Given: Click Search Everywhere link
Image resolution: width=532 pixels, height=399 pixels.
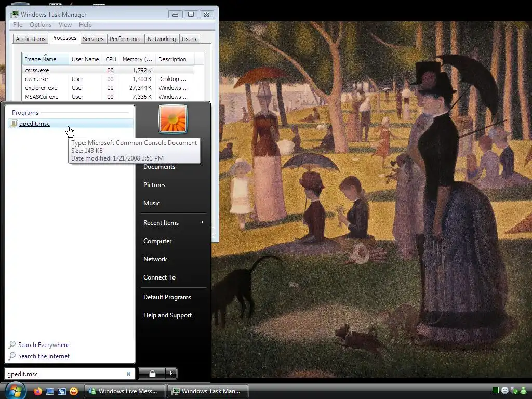Looking at the screenshot, I should click(x=44, y=345).
